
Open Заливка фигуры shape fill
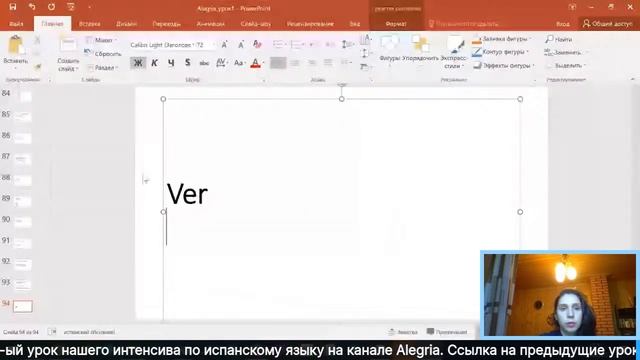point(502,39)
